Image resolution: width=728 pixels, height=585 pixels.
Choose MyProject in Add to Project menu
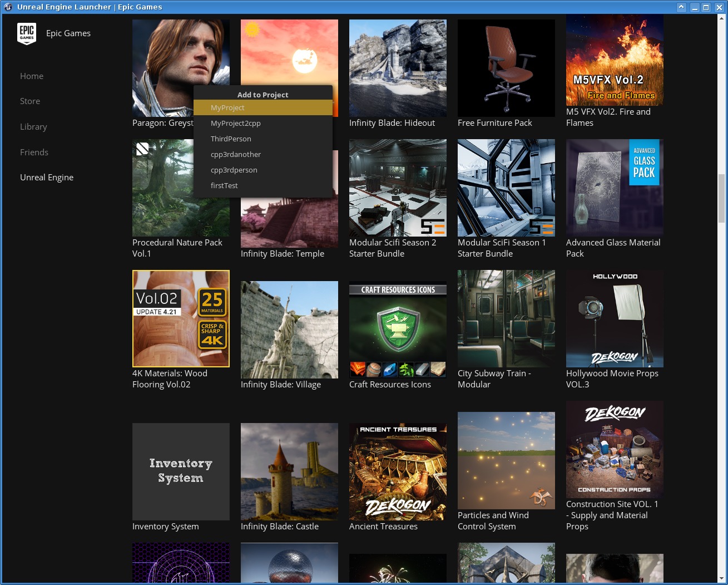(x=263, y=107)
